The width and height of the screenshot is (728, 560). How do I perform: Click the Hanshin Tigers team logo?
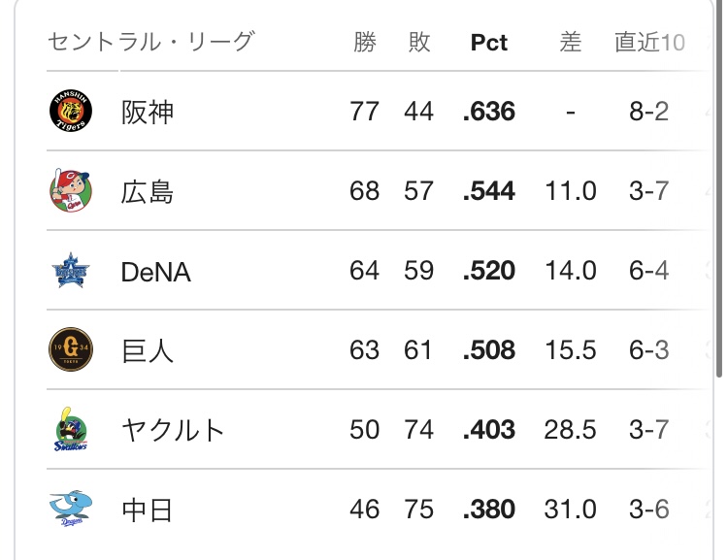pos(71,112)
